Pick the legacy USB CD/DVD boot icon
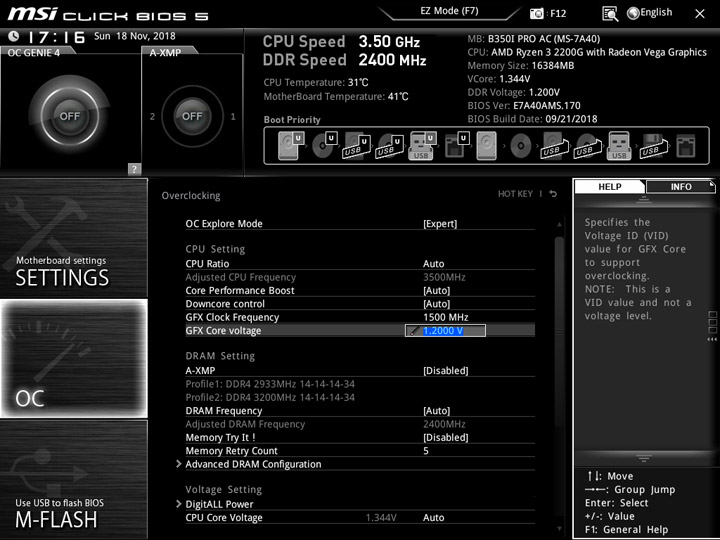The height and width of the screenshot is (540, 720). click(587, 146)
